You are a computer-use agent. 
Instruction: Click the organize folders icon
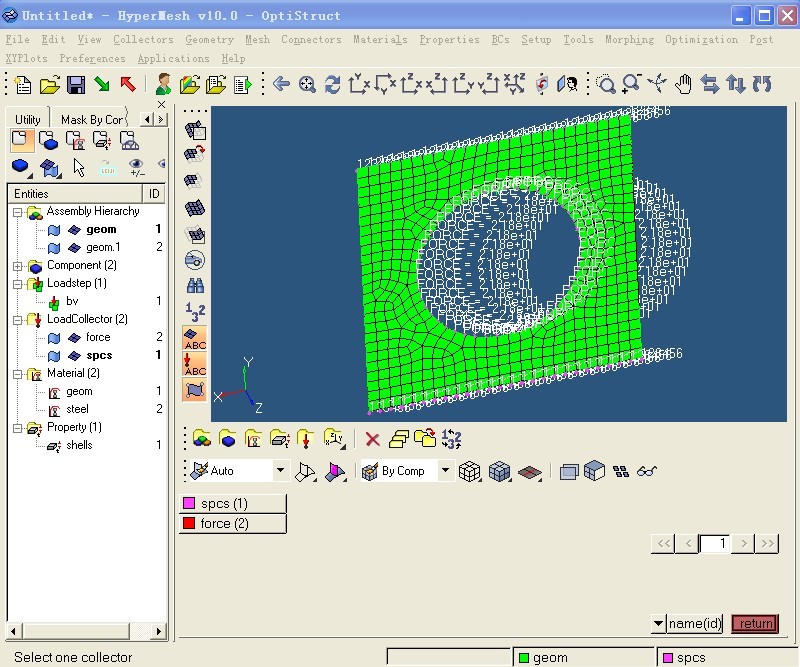point(425,438)
